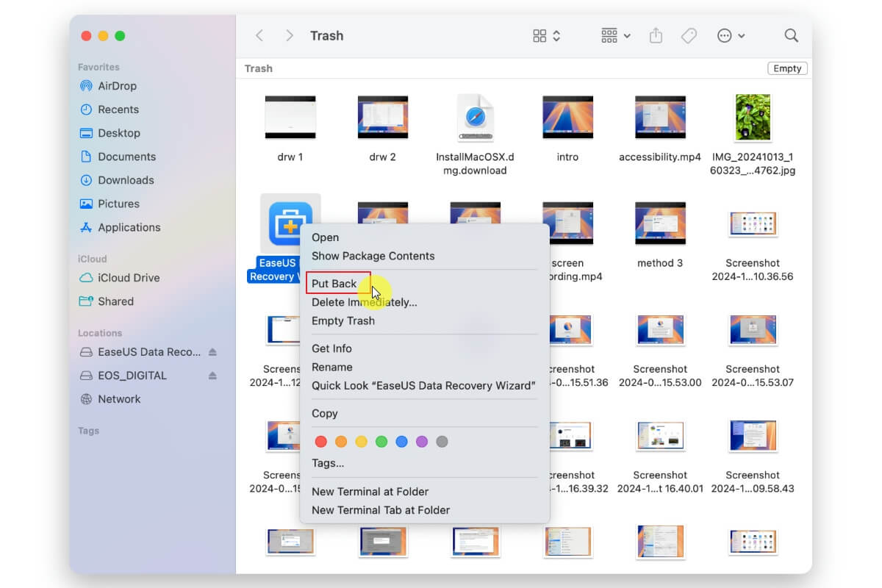The width and height of the screenshot is (882, 588).
Task: Apply the purple color tag
Action: [422, 442]
